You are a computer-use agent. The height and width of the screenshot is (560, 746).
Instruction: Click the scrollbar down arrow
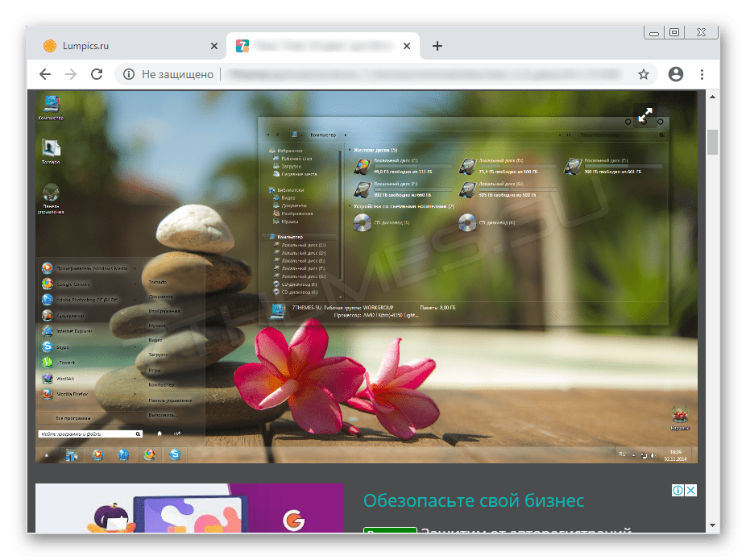(x=712, y=526)
